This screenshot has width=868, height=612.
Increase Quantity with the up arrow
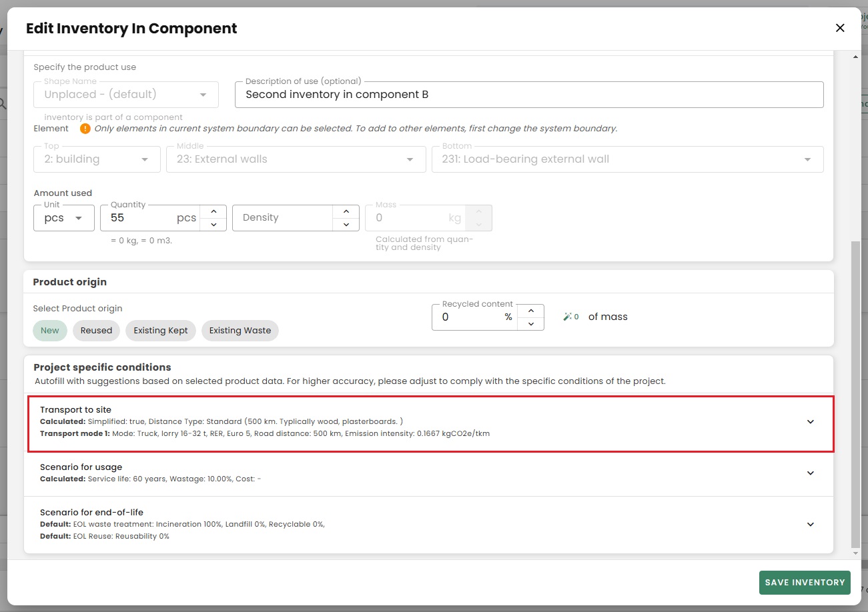click(213, 211)
